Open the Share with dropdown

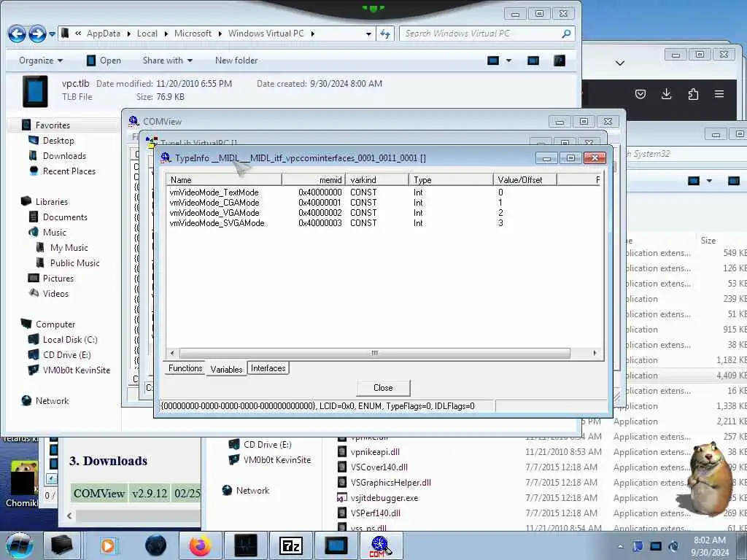[x=167, y=61]
